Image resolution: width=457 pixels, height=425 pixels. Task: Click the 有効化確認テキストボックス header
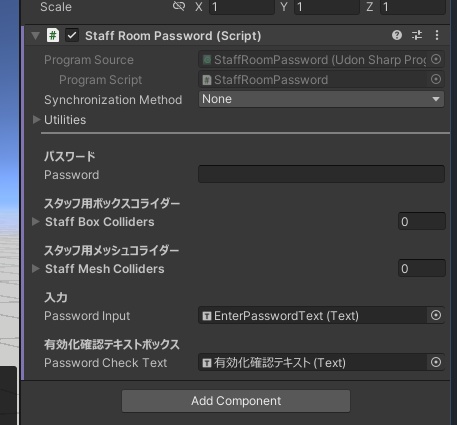point(112,344)
